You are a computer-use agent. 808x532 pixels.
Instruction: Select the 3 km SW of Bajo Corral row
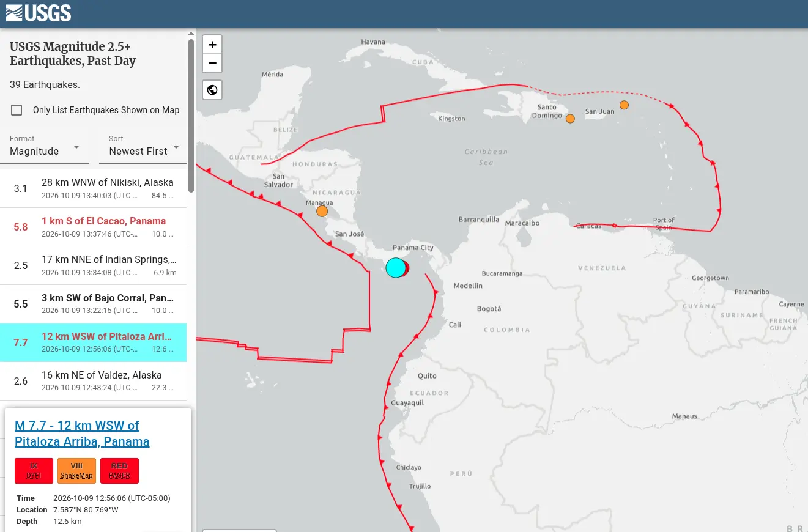pos(93,304)
